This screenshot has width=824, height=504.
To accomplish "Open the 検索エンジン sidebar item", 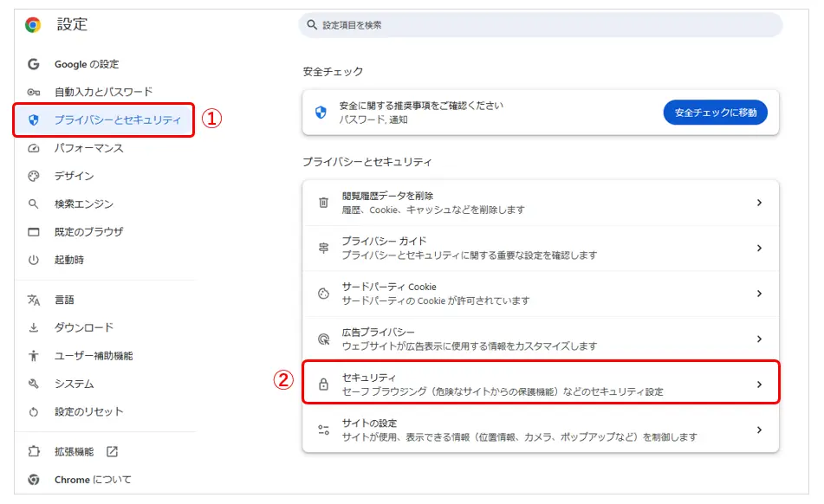I will tap(83, 204).
